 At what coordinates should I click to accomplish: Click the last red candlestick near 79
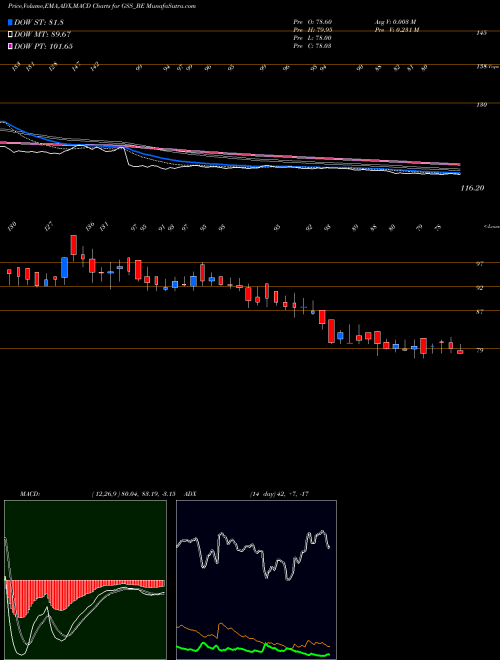coord(460,351)
